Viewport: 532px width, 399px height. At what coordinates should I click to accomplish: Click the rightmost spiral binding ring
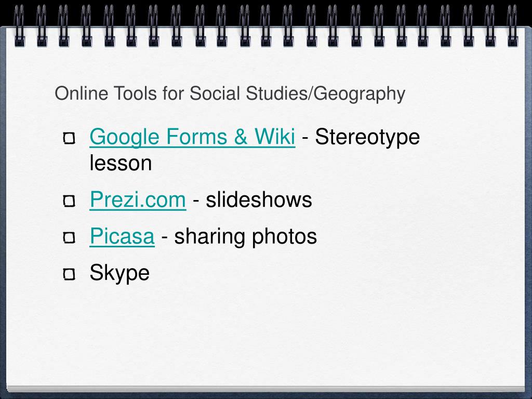click(512, 25)
